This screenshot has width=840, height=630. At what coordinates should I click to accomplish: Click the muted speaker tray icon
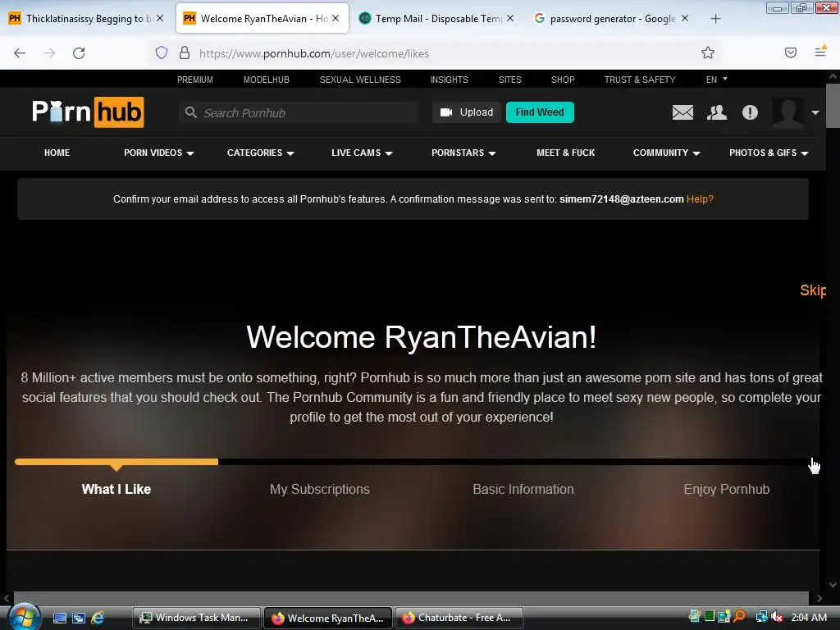[x=778, y=617]
